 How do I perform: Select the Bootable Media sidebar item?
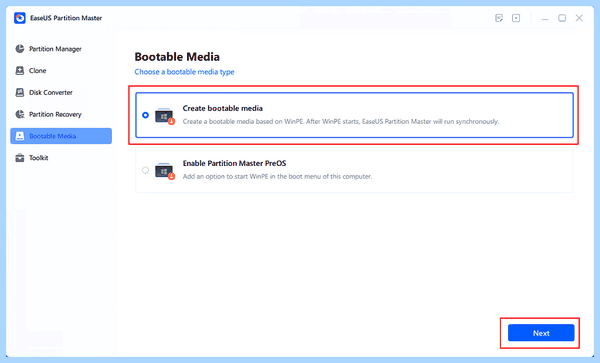coord(61,136)
